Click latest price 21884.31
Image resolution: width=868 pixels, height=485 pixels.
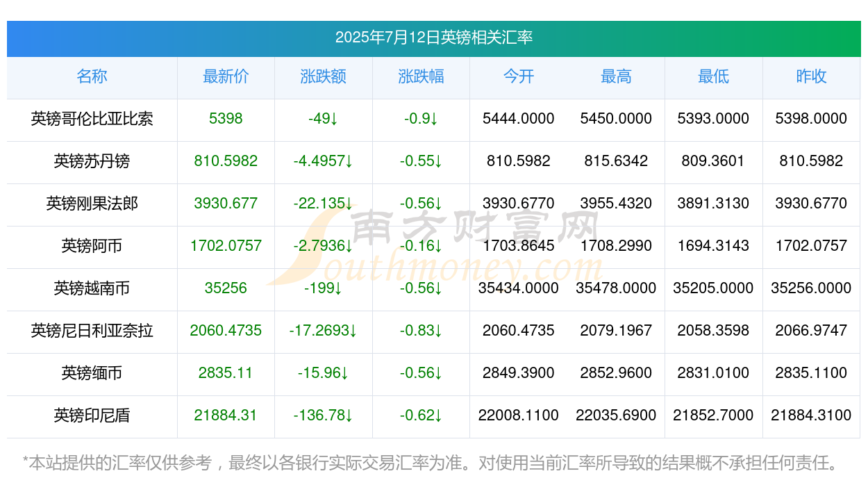coord(226,416)
